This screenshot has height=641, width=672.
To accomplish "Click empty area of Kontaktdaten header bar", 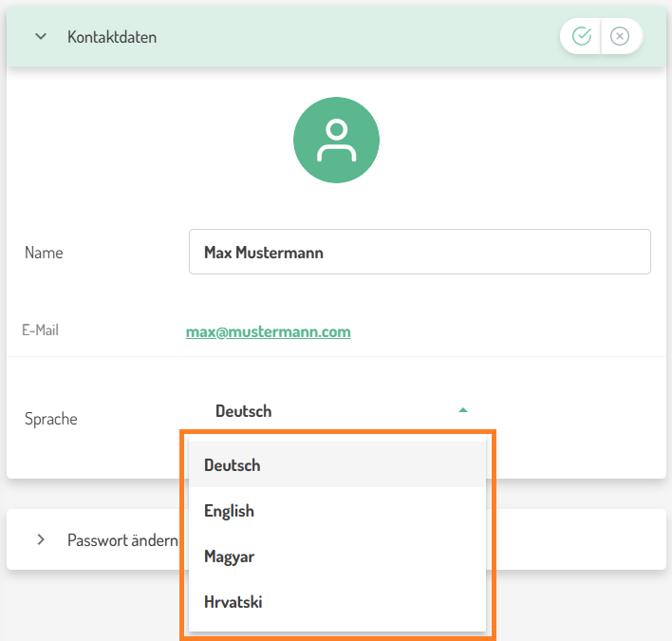I will coord(361,37).
